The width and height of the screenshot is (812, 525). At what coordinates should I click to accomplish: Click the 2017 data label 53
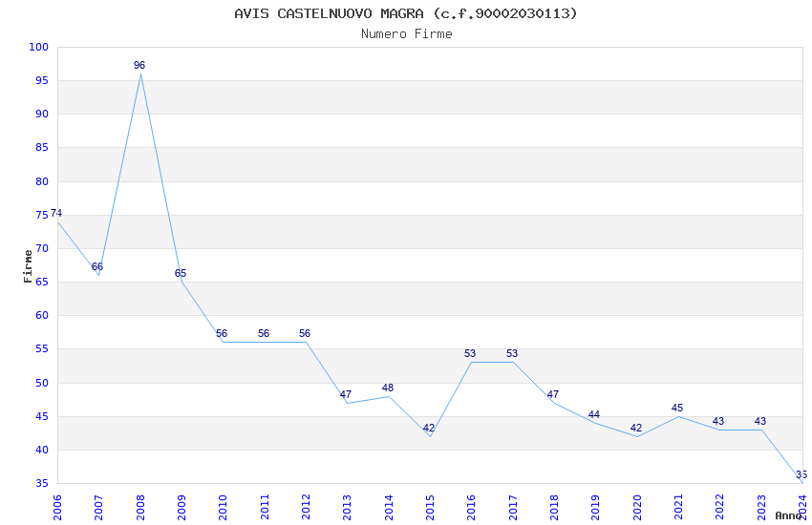coord(512,354)
